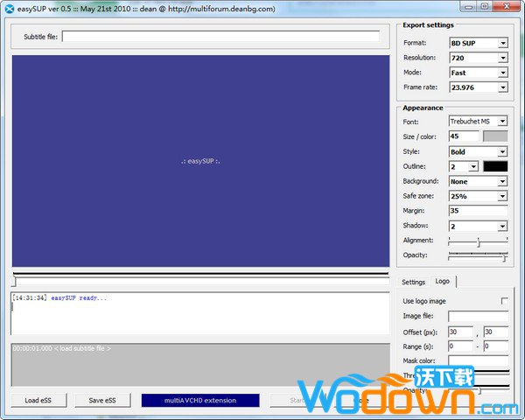Click the Margin input field

pos(478,211)
